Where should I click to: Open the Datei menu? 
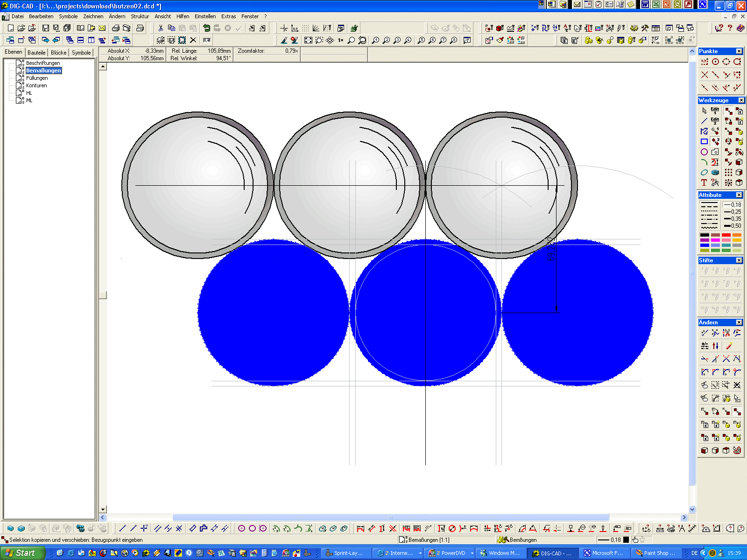pyautogui.click(x=18, y=16)
